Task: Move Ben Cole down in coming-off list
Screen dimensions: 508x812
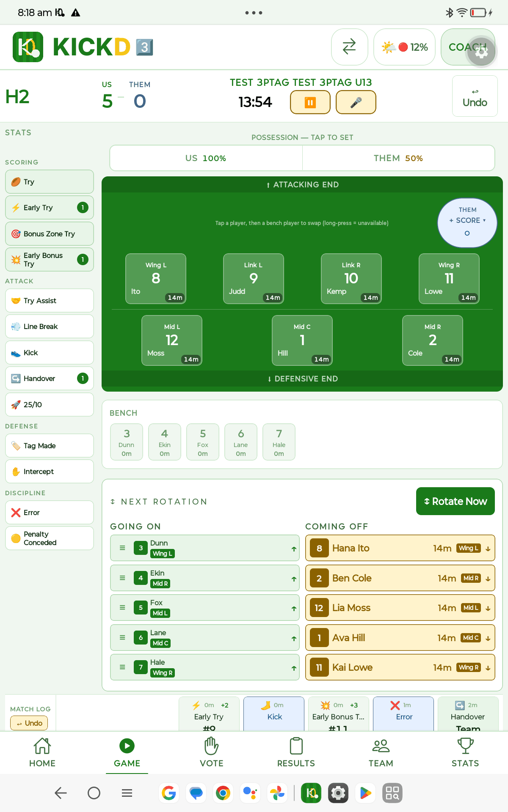Action: click(x=488, y=579)
